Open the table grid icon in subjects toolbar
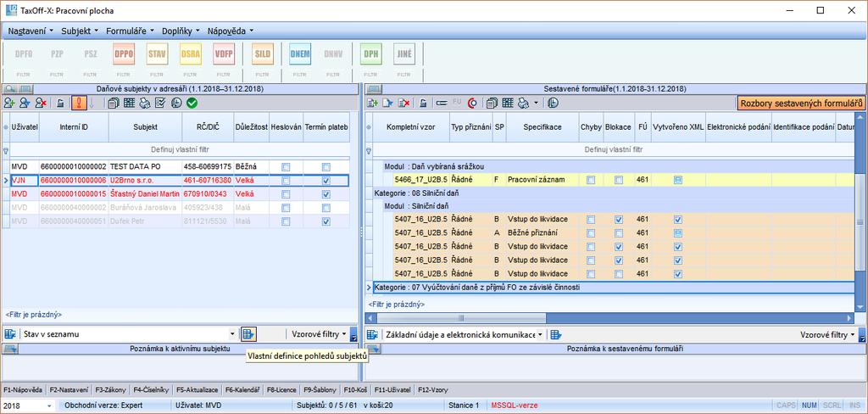868x414 pixels. [x=129, y=103]
